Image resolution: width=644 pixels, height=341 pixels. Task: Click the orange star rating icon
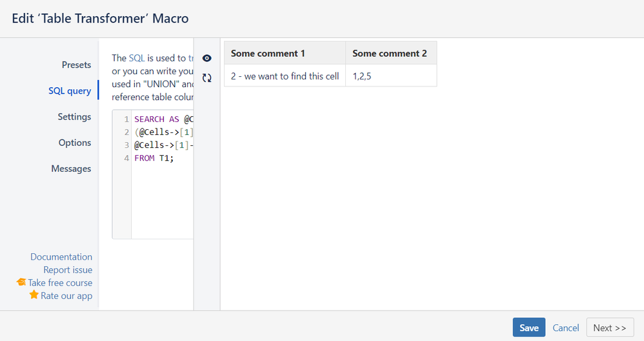(x=34, y=294)
